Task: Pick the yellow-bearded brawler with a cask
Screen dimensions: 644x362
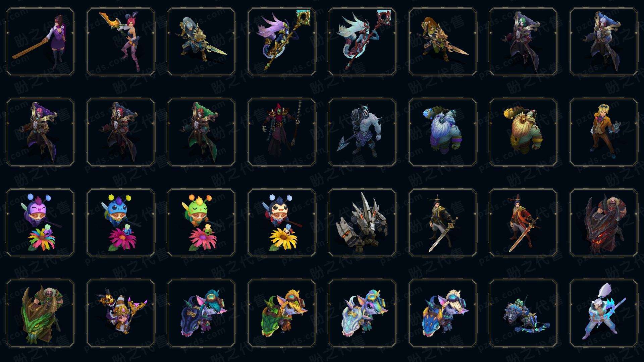Action: [x=523, y=132]
